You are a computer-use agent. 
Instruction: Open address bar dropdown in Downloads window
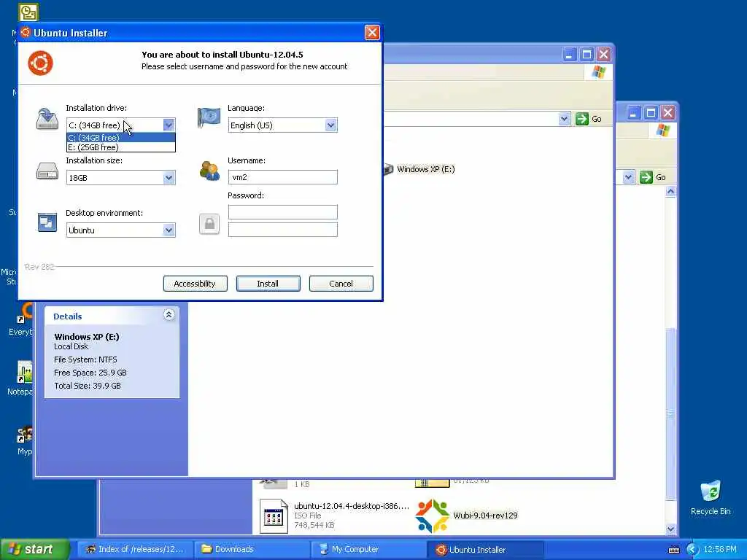pos(628,177)
